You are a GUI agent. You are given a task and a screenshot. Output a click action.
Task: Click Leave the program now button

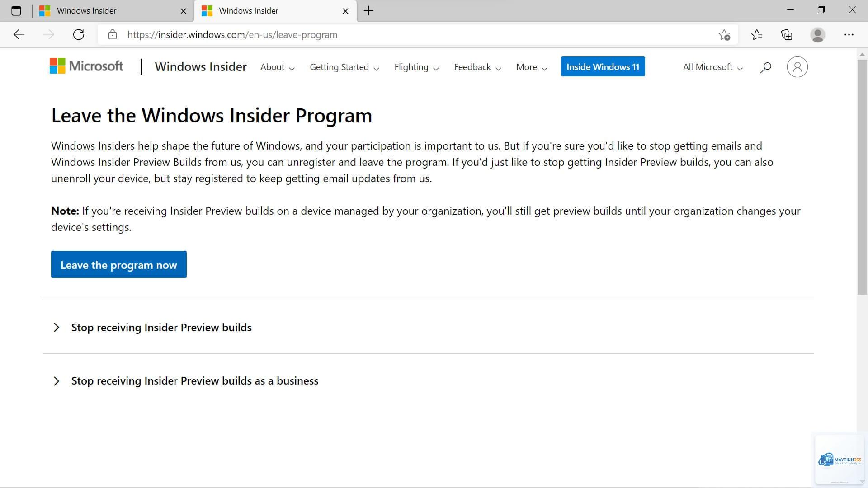[x=118, y=265]
